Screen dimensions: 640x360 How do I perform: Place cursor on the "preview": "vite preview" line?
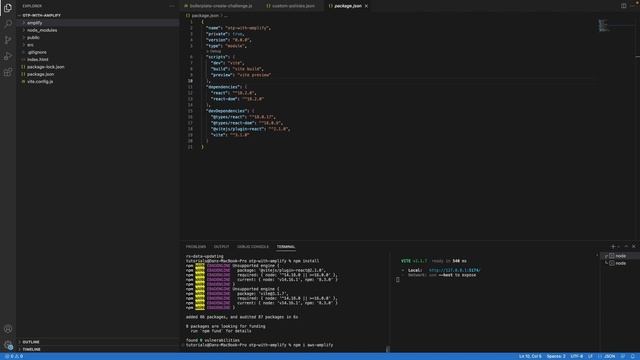tap(241, 75)
